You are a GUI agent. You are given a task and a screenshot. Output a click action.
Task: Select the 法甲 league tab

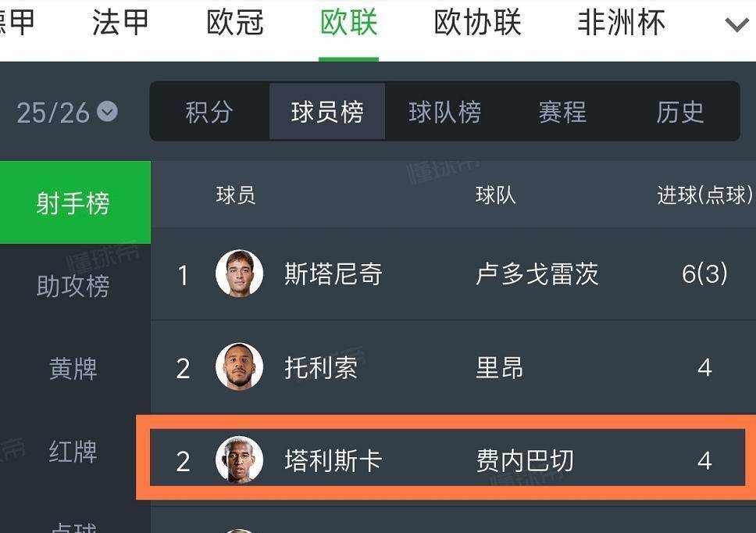click(120, 23)
